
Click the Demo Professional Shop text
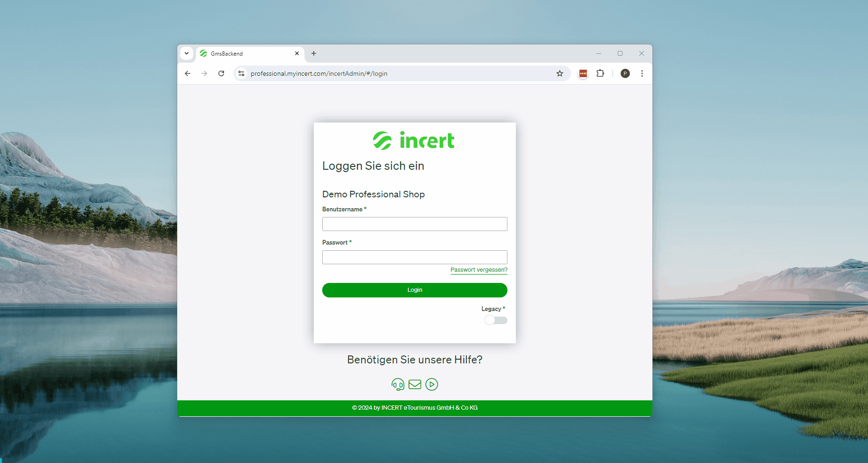tap(373, 194)
